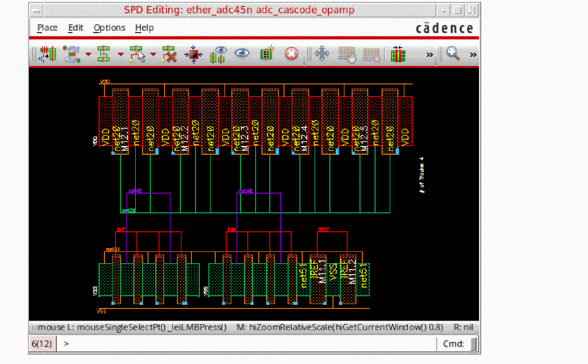Click the hand-over-devices drag icon
The width and height of the screenshot is (588, 364).
(347, 54)
